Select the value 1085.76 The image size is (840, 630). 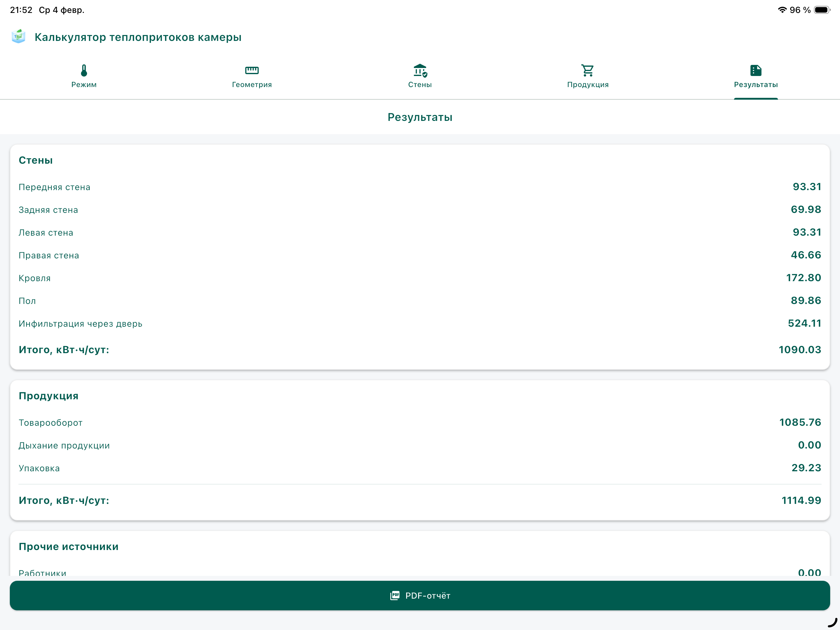tap(800, 422)
